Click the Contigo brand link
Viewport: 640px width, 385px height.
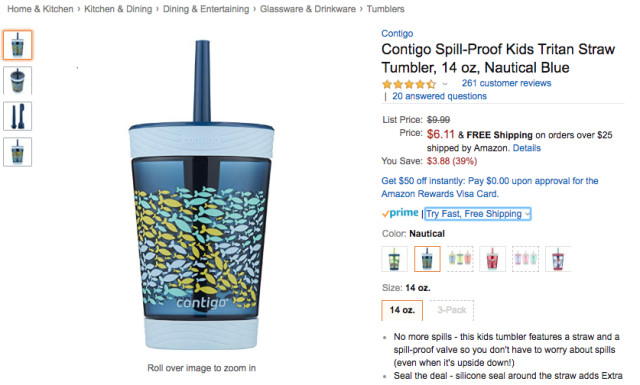click(x=397, y=33)
